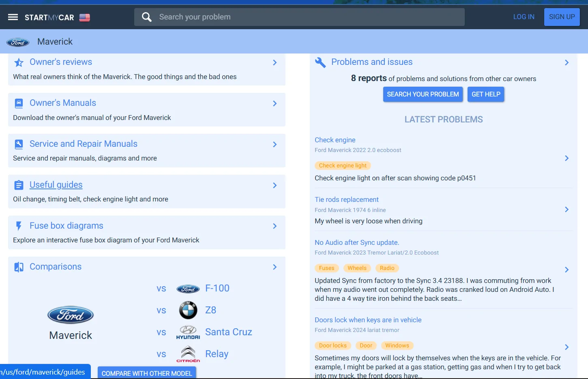
Task: Open the No Audio after Sync update chevron
Action: (x=567, y=270)
